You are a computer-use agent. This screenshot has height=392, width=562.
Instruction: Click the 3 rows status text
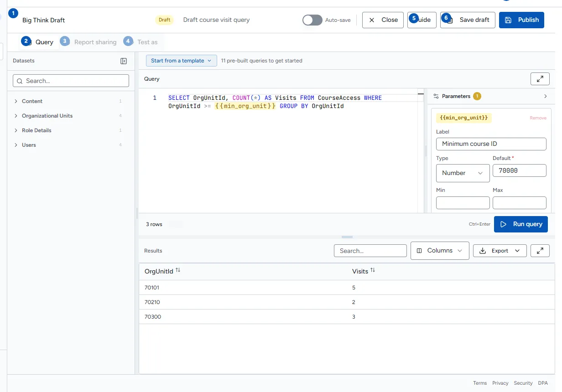[x=154, y=224]
